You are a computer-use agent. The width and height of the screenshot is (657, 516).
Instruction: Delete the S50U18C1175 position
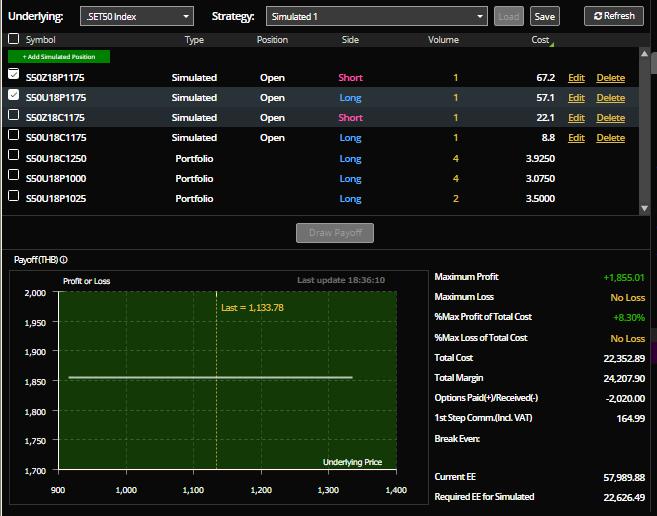click(x=610, y=138)
